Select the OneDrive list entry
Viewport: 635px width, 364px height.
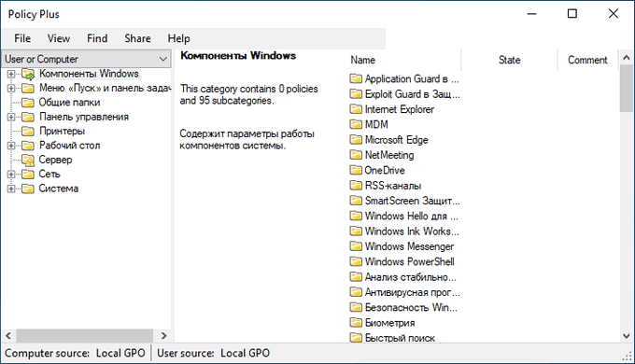[x=385, y=170]
